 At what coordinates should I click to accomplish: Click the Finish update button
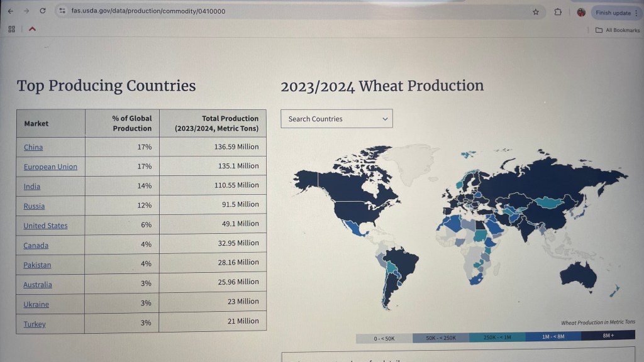[x=613, y=13]
